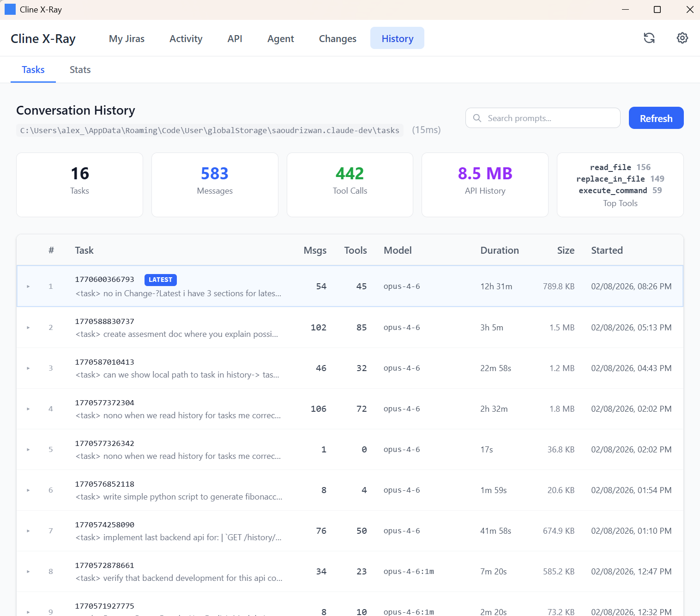
Task: Expand task row 8 disclosure triangle
Action: pyautogui.click(x=28, y=572)
